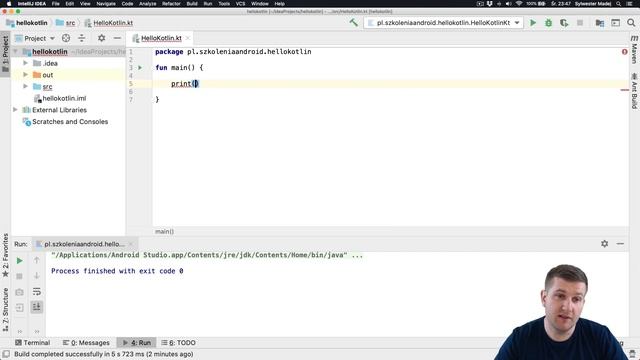This screenshot has height=360, width=640.
Task: Expand the src folder
Action: point(25,87)
